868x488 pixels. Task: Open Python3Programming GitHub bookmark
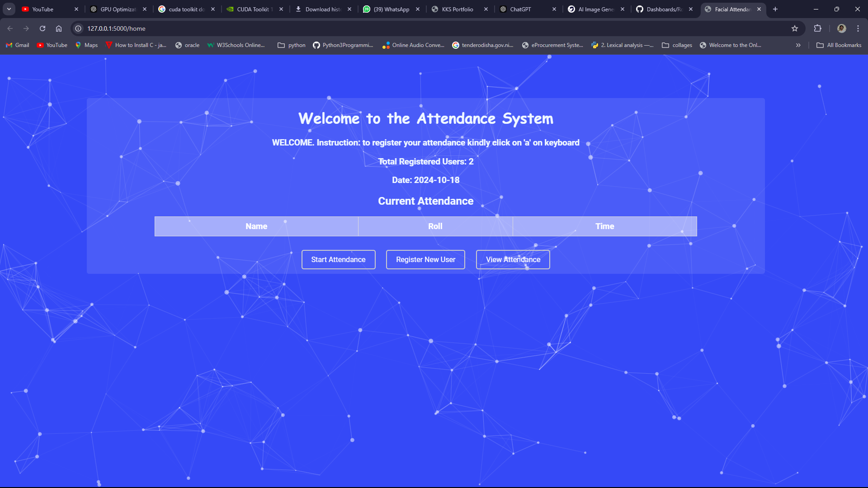point(343,45)
